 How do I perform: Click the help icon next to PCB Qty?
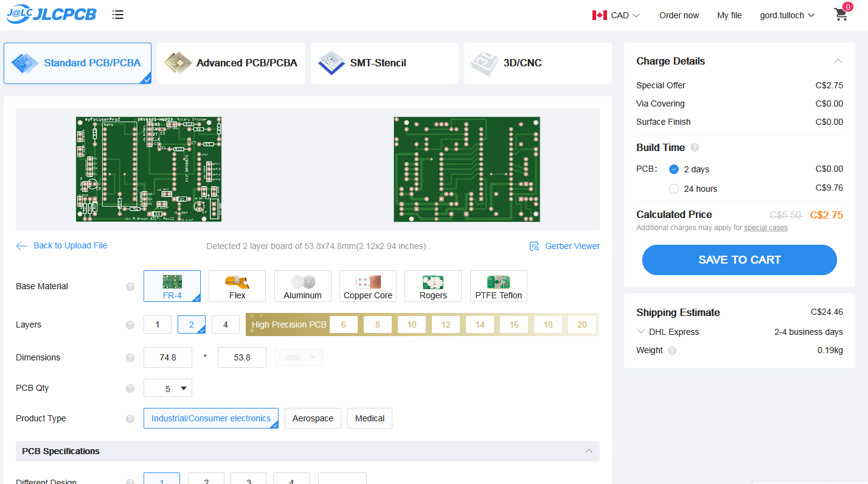pos(130,388)
